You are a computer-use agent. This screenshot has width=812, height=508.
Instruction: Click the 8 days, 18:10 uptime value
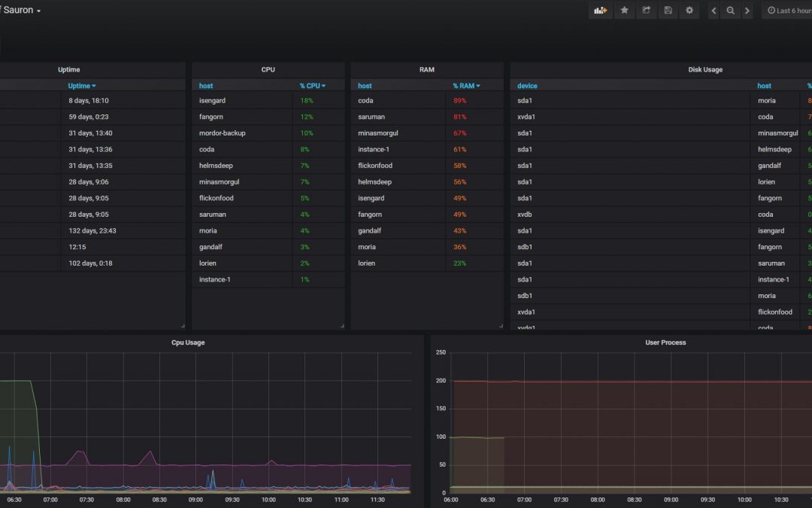89,101
